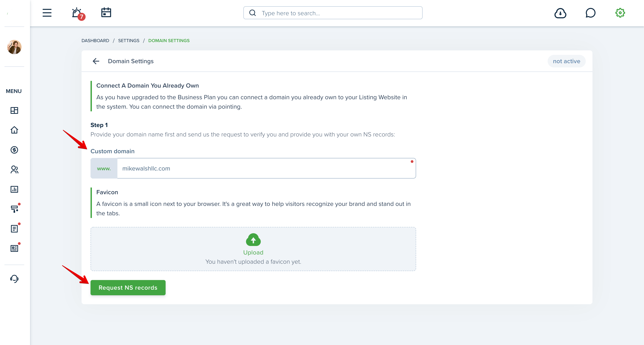644x345 pixels.
Task: Open the cloud download icon
Action: [x=560, y=13]
